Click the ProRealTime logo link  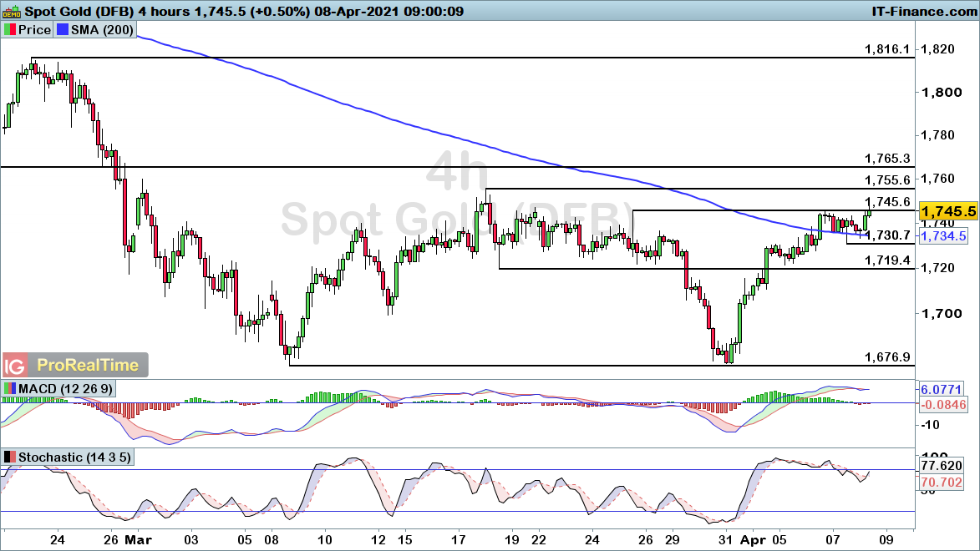88,366
